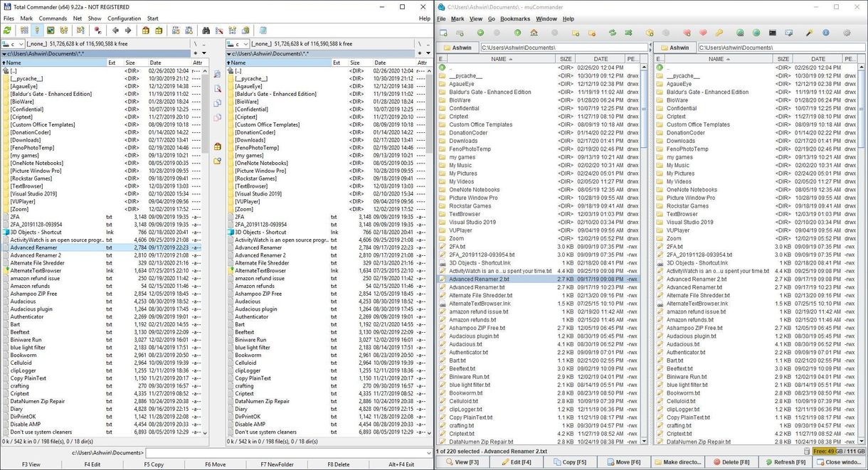Click Total Commander refresh (green arrows) toolbar icon

point(7,31)
